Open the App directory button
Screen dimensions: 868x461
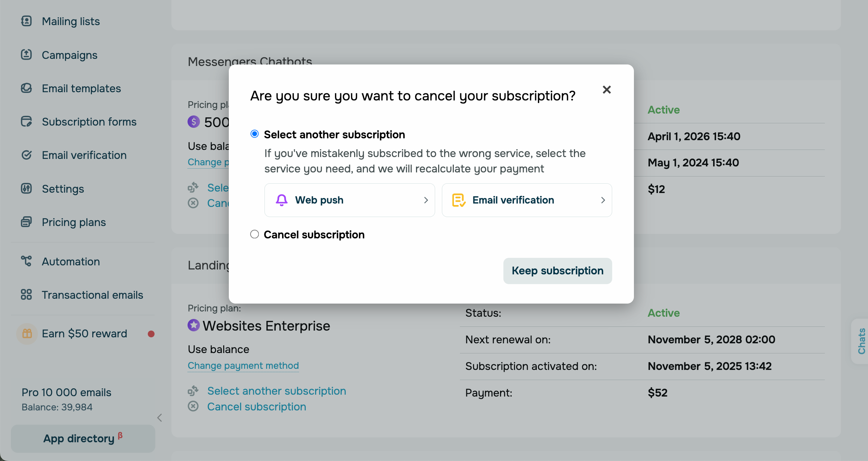pyautogui.click(x=83, y=439)
